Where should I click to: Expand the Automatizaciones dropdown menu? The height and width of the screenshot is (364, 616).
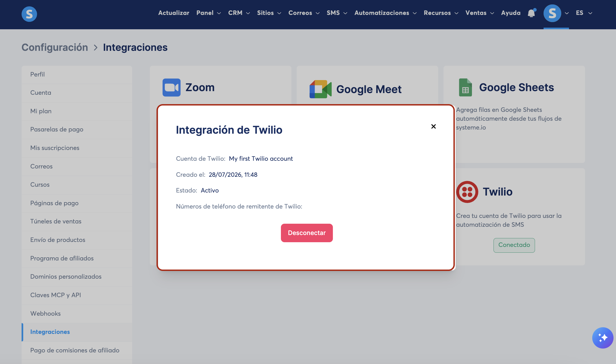tap(386, 13)
